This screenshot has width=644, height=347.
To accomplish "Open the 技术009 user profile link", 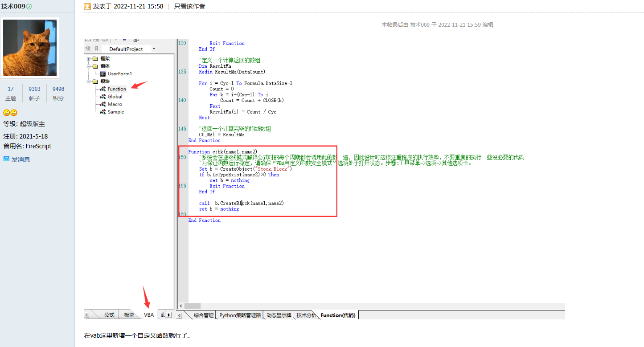I will point(13,6).
